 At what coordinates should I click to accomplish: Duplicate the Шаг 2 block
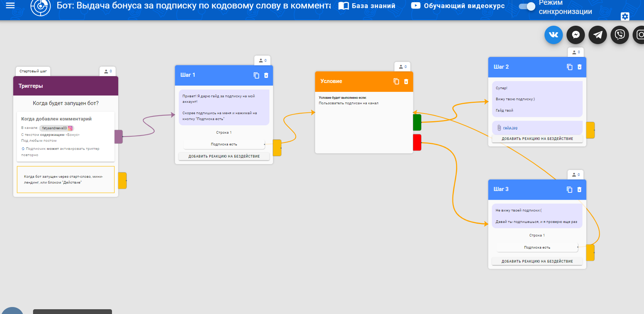point(569,67)
